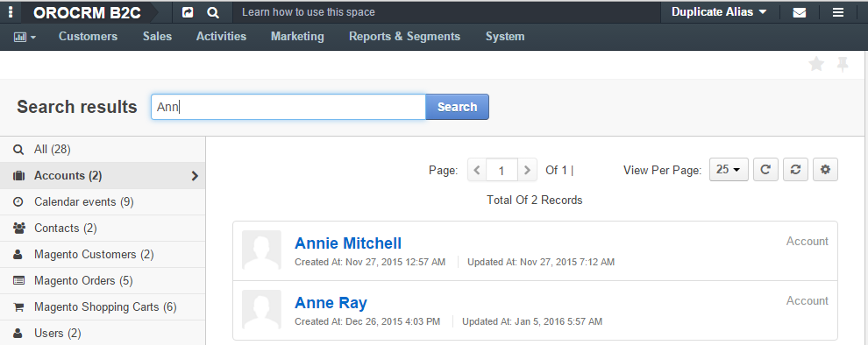868x345 pixels.
Task: Expand the Duplicate Alias user dropdown
Action: point(719,12)
